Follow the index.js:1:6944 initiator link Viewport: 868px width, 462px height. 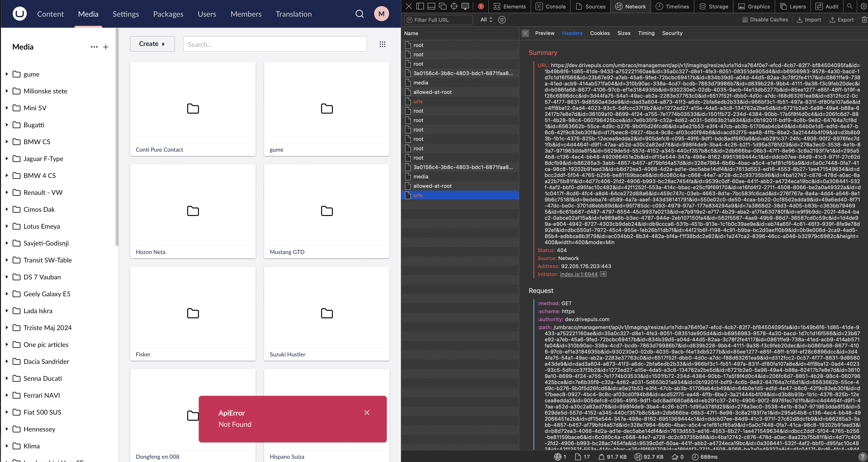tap(579, 274)
